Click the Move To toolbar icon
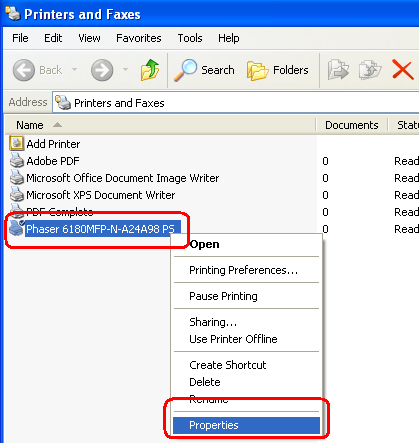The height and width of the screenshot is (443, 419). (x=338, y=70)
